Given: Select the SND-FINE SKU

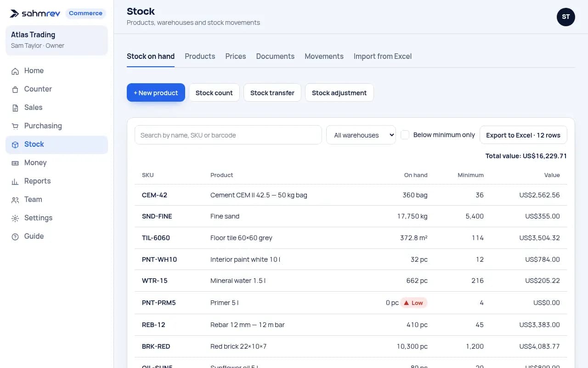Looking at the screenshot, I should (x=157, y=216).
